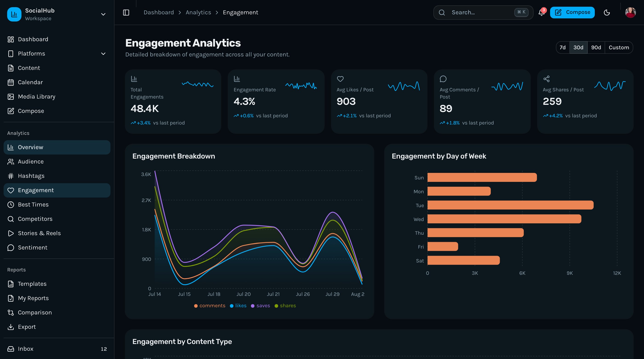Open the notifications bell

(541, 12)
